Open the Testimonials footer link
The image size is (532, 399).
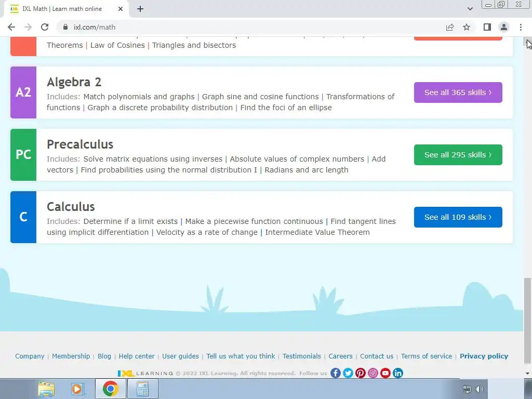tap(302, 356)
